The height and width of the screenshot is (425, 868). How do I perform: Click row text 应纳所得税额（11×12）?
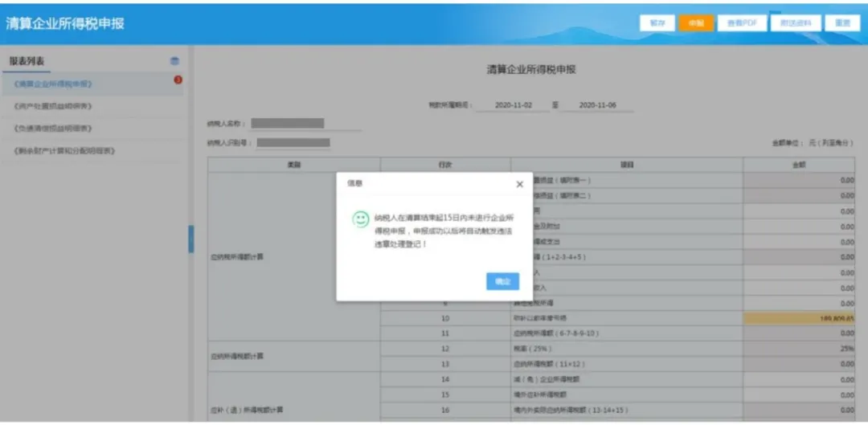click(x=549, y=365)
